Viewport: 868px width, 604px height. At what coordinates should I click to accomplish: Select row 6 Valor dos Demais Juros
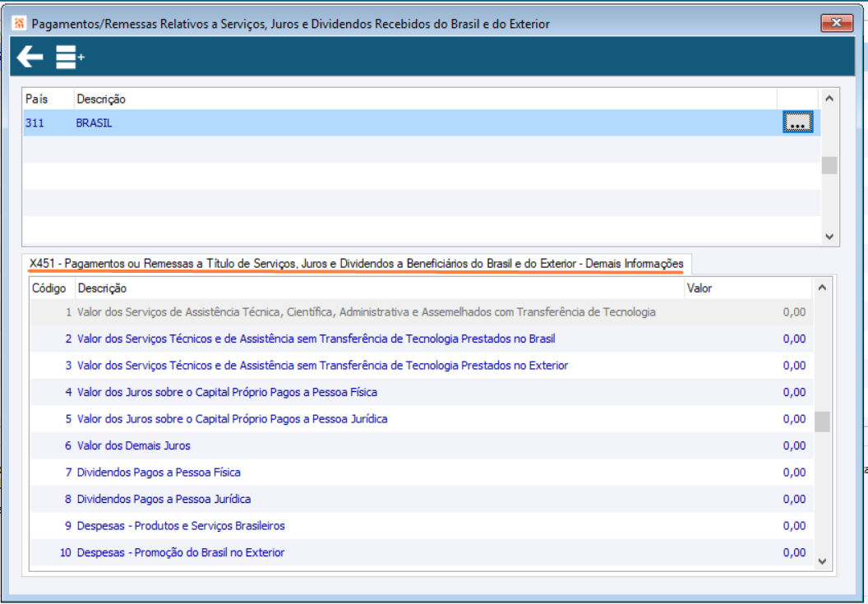[x=422, y=445]
